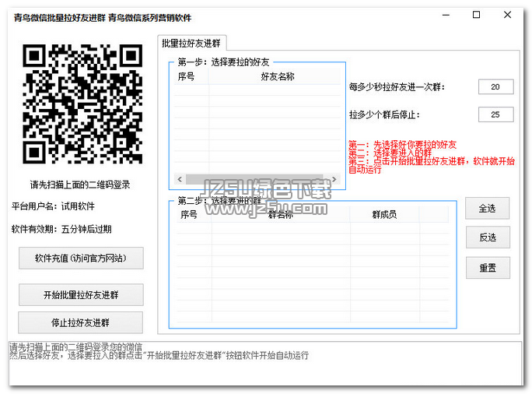Click the friend list left scroll arrow
The width and height of the screenshot is (532, 394).
pos(180,179)
